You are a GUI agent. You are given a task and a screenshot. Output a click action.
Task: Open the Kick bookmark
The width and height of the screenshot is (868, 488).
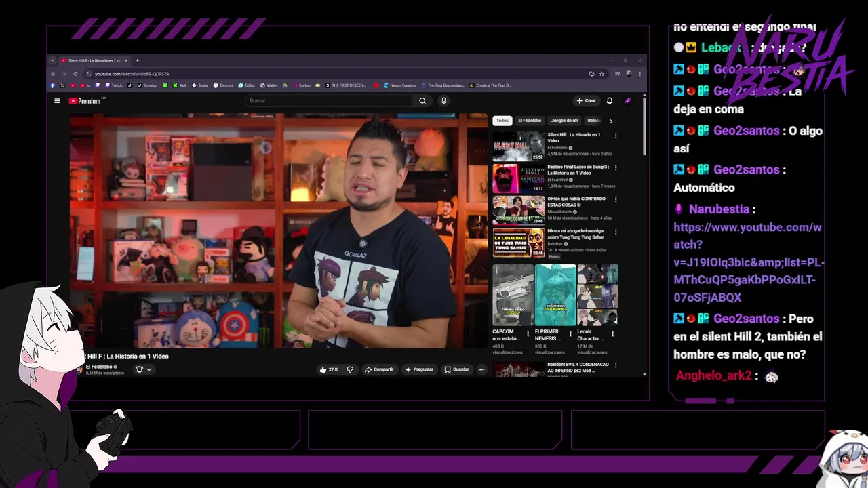tap(179, 85)
